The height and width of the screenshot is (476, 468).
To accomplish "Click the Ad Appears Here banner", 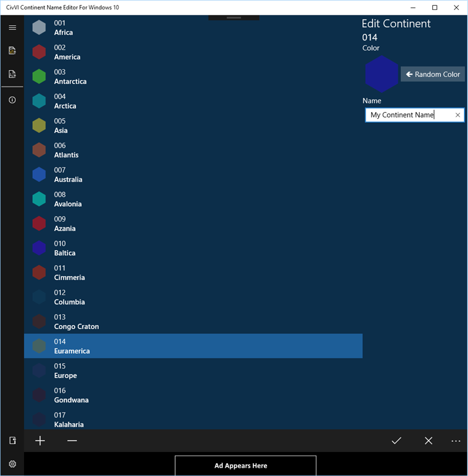I will pos(245,465).
